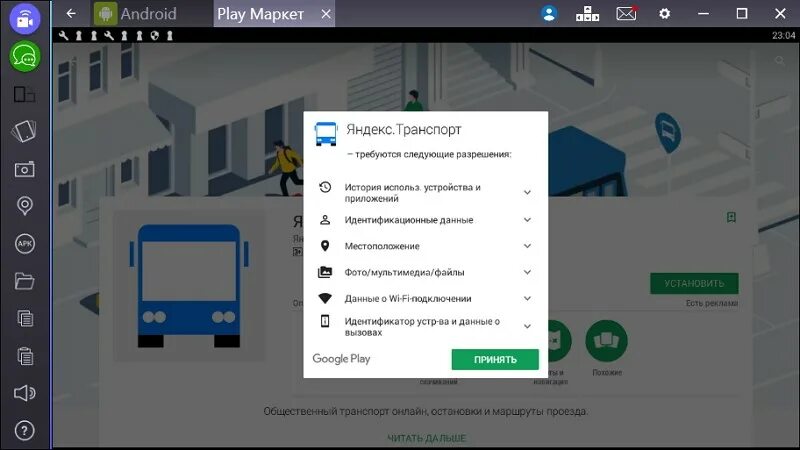Accept permissions with ПРИНЯТЬ button

(495, 359)
